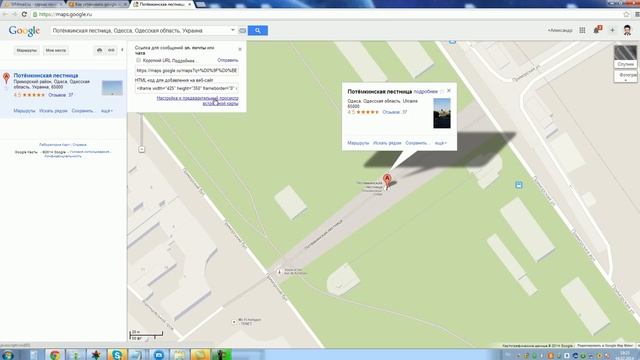The image size is (640, 360).
Task: Enable the short URL checkbox
Action: [x=138, y=60]
